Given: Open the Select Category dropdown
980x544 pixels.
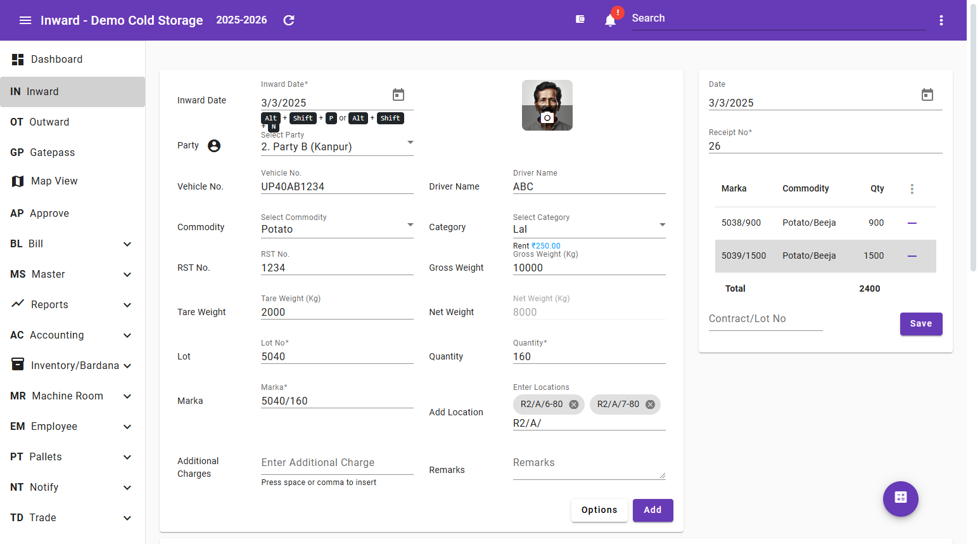Looking at the screenshot, I should coord(662,225).
